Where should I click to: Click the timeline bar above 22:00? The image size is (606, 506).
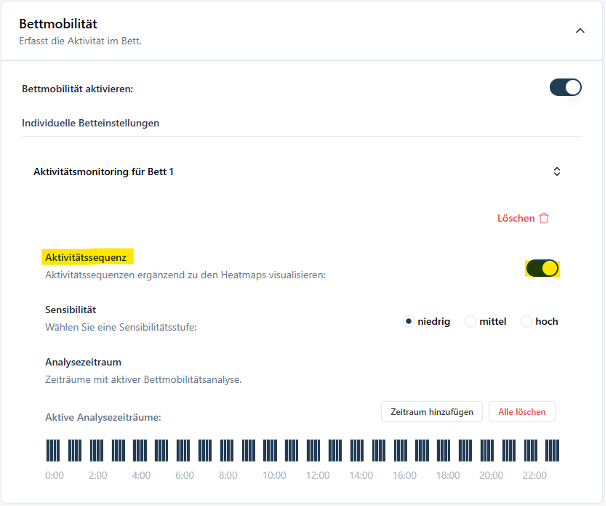[535, 449]
